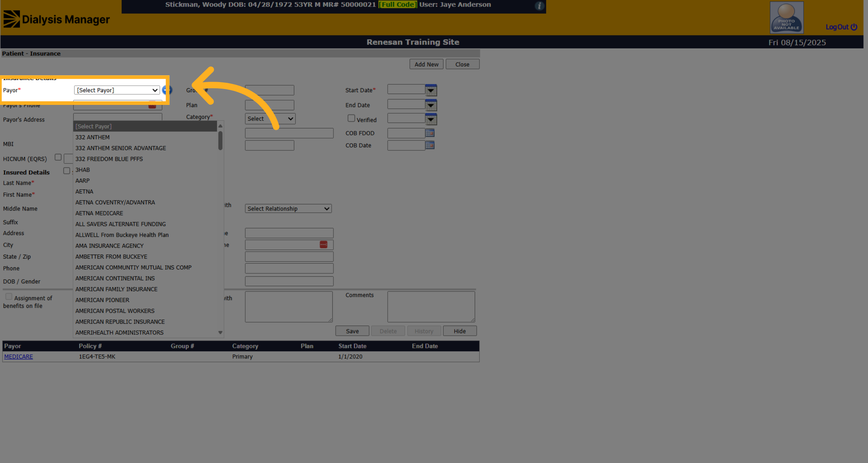Open the Verified date calendar picker
The image size is (868, 463).
[431, 119]
